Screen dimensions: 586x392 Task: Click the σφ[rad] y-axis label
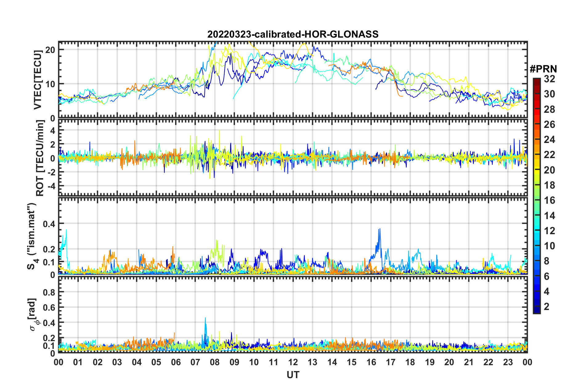(x=33, y=315)
